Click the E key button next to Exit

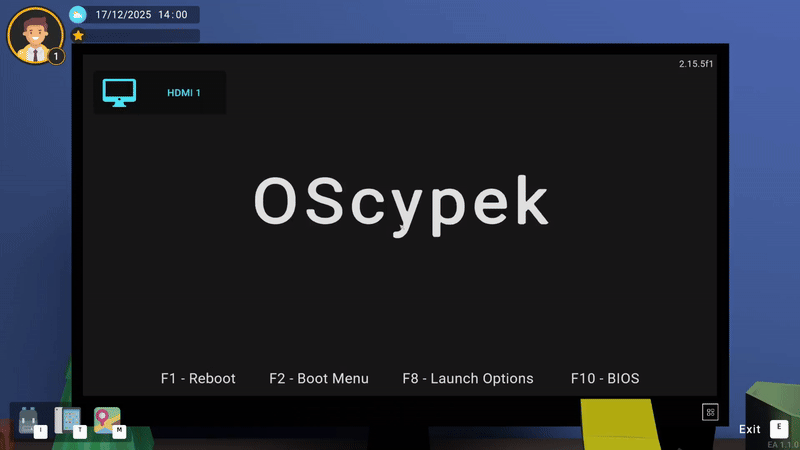779,428
